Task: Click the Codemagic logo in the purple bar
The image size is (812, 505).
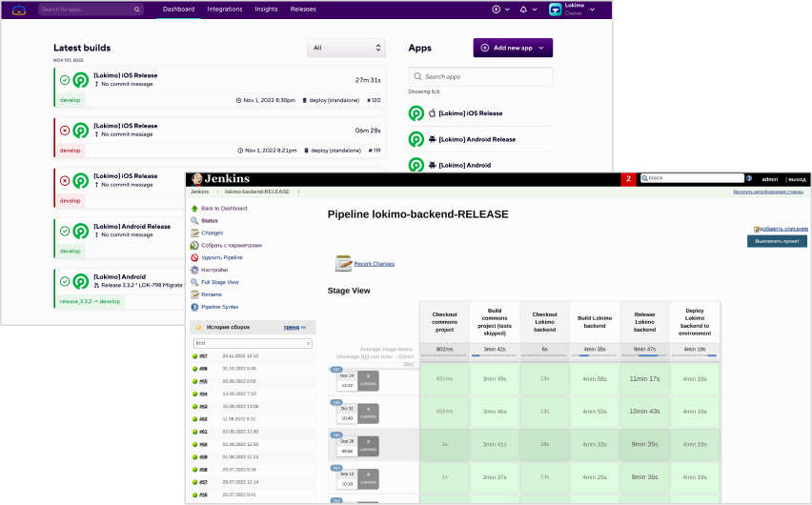Action: pyautogui.click(x=19, y=10)
